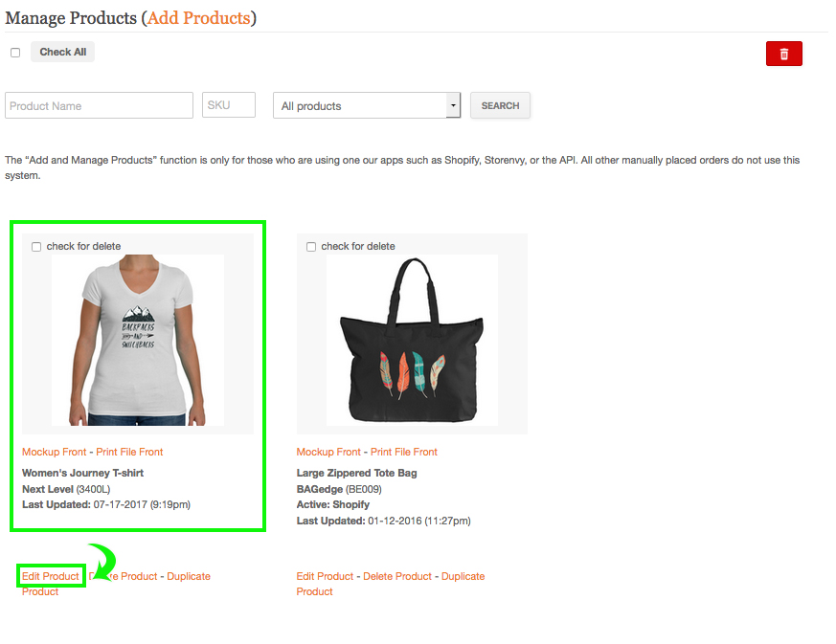Tick the Check All checkbox
Screen dimensions: 836x644
click(15, 53)
